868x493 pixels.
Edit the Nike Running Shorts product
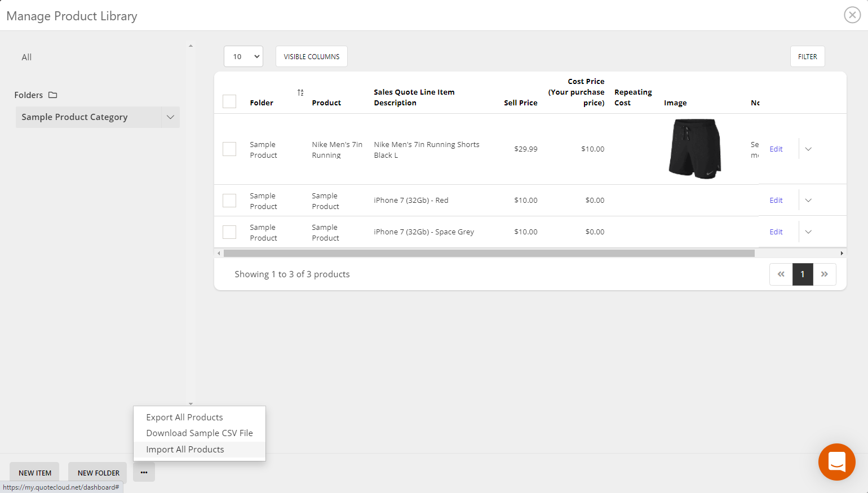pos(776,149)
